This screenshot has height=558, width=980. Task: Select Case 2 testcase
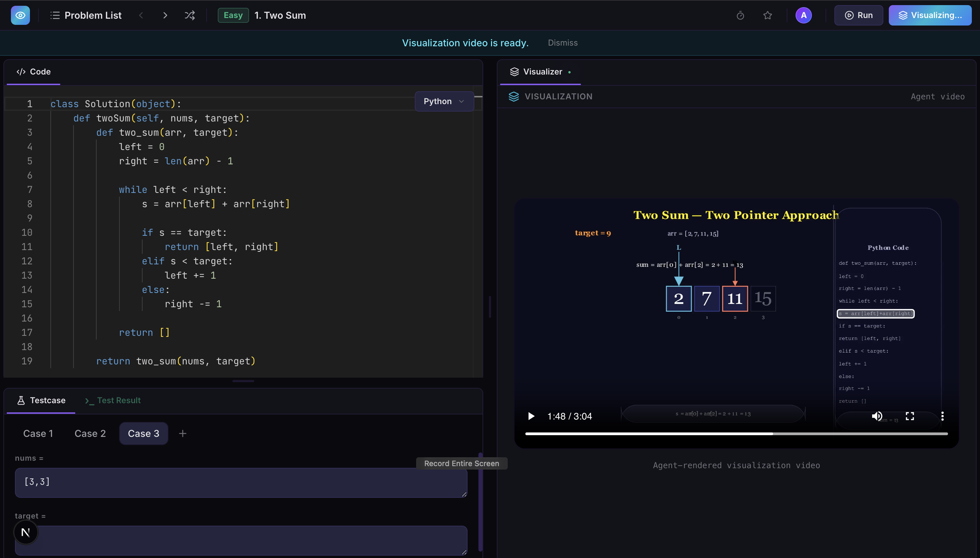click(90, 433)
